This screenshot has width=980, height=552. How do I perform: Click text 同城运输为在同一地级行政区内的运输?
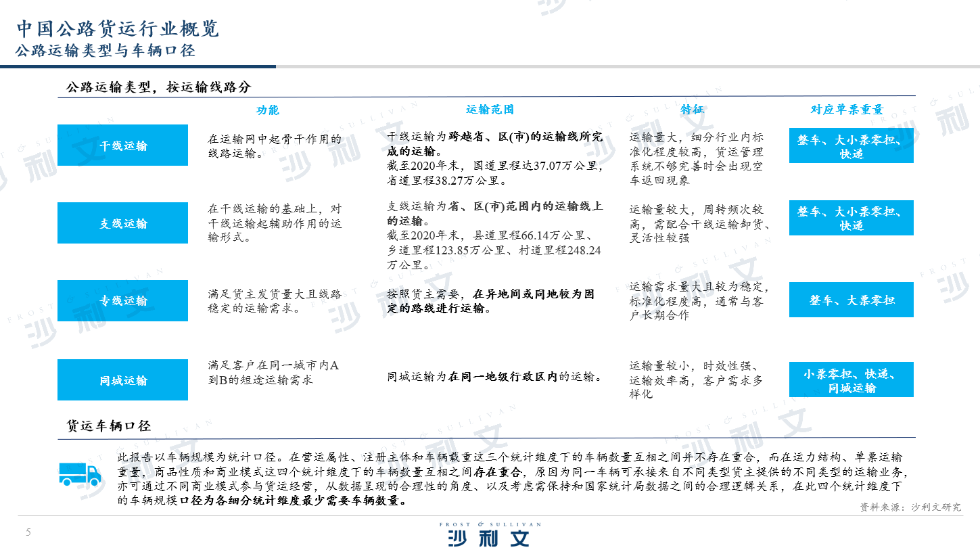click(x=494, y=377)
